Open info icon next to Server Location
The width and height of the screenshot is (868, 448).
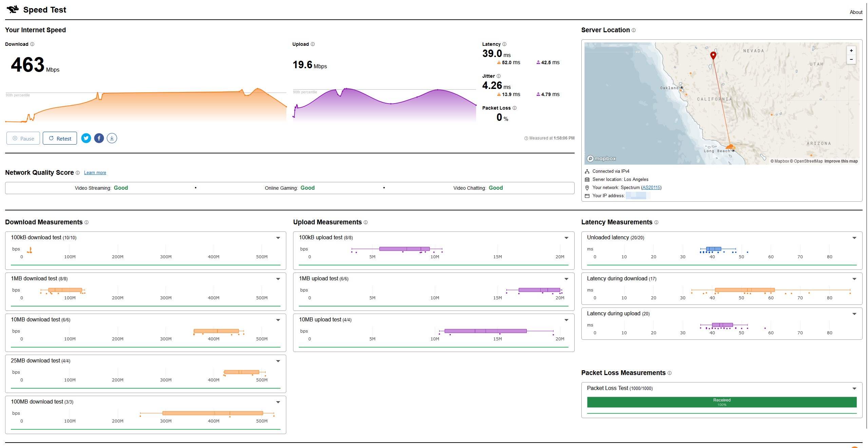pos(634,30)
